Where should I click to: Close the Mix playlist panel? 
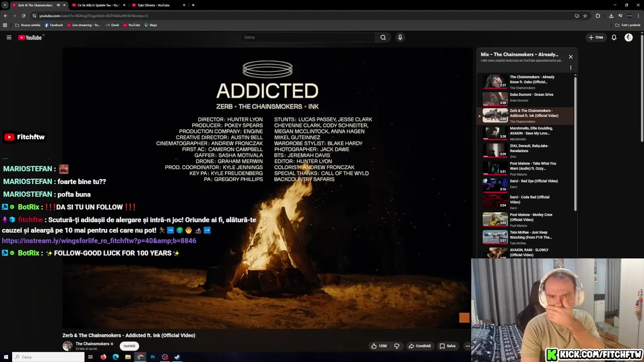coord(571,57)
